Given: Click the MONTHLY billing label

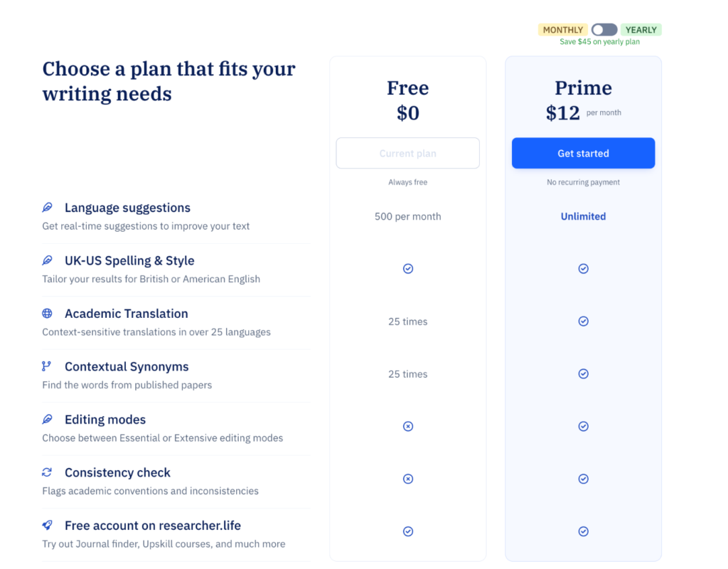Looking at the screenshot, I should (563, 29).
